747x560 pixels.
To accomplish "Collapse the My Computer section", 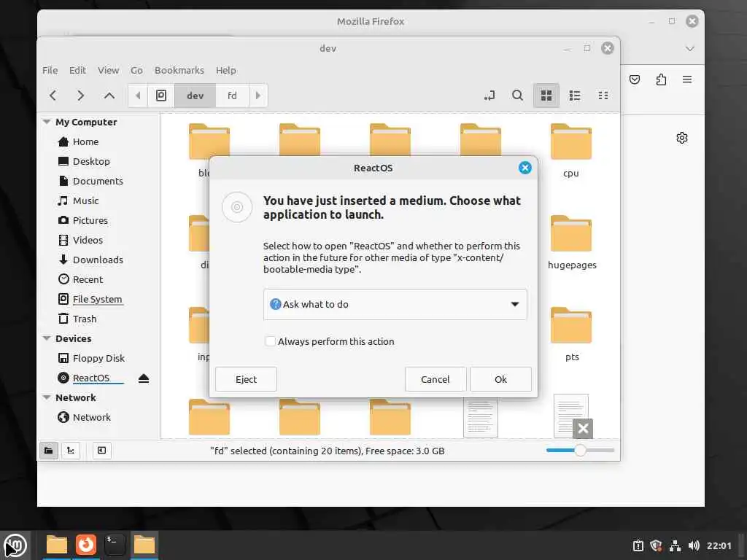I will coord(47,122).
